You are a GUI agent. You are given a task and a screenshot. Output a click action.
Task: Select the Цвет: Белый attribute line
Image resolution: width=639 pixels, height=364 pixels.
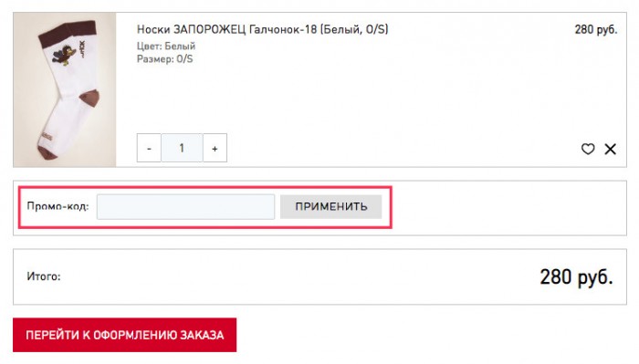click(x=166, y=46)
